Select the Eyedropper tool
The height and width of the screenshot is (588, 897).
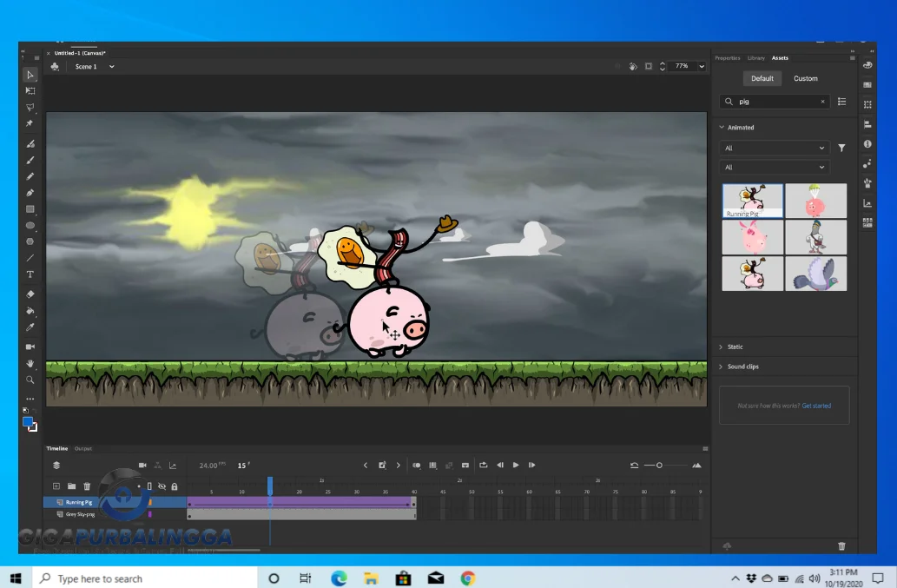30,327
